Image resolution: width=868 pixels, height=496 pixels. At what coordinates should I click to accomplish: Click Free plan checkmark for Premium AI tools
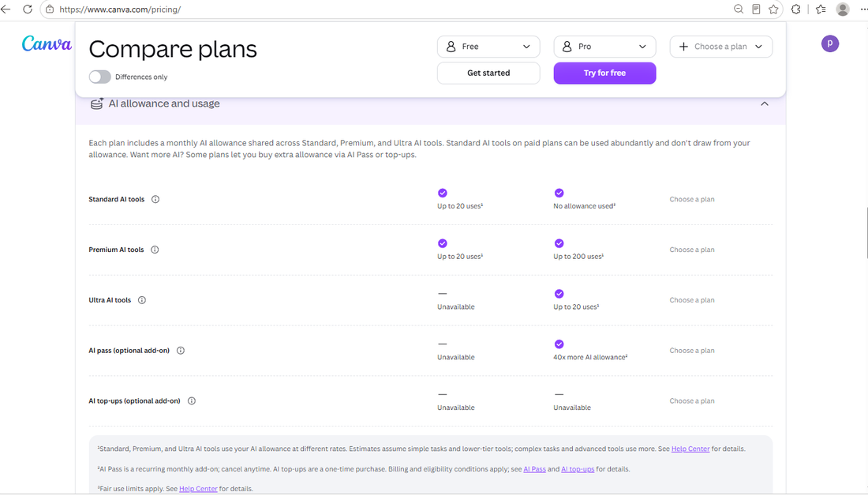[443, 243]
